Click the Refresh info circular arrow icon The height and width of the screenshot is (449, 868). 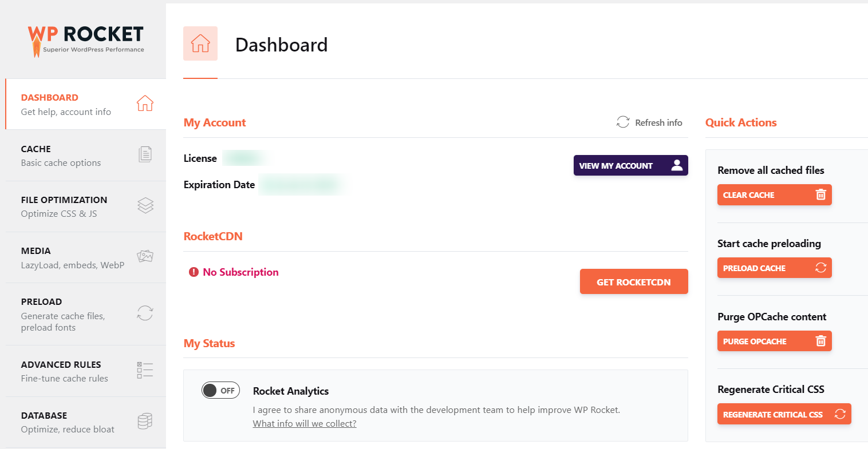tap(623, 122)
